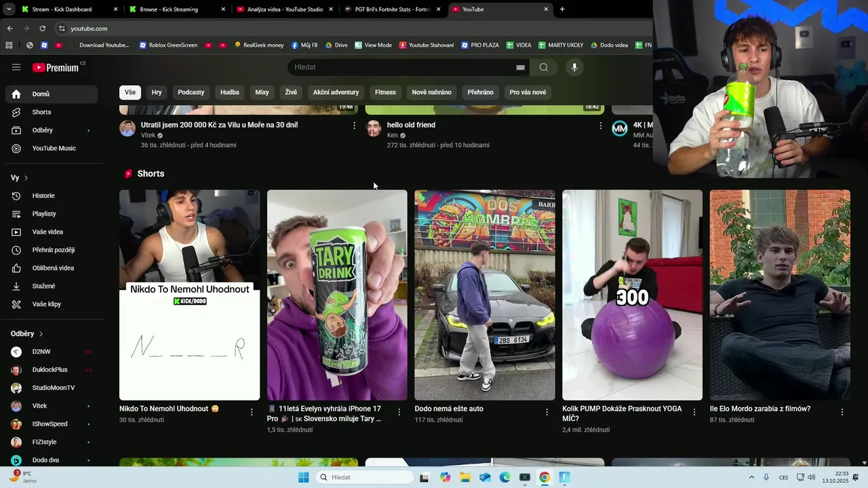
Task: Open a new browser tab
Action: (562, 9)
